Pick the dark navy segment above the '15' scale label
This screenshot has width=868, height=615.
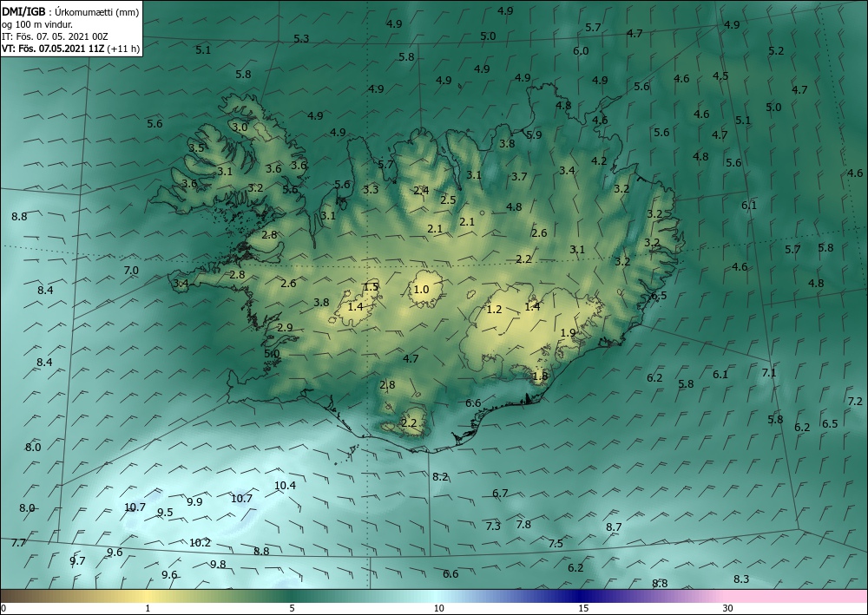click(x=582, y=596)
